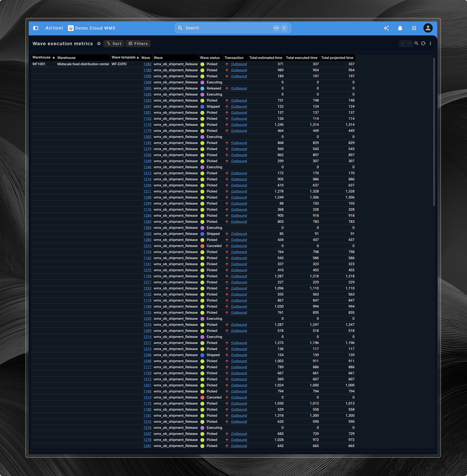This screenshot has width=467, height=476.
Task: Go to the previous page arrow
Action: pyautogui.click(x=402, y=43)
